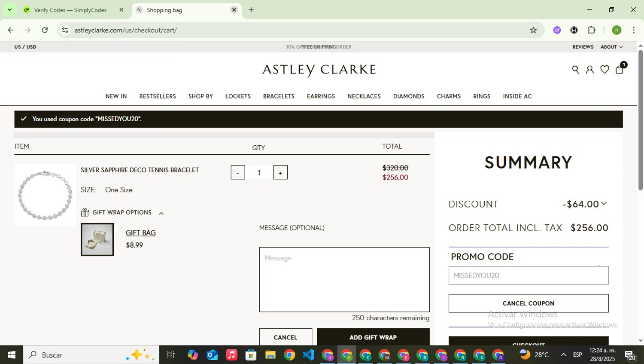The image size is (644, 364).
Task: Open Chrome's three-dot menu
Action: (x=634, y=30)
